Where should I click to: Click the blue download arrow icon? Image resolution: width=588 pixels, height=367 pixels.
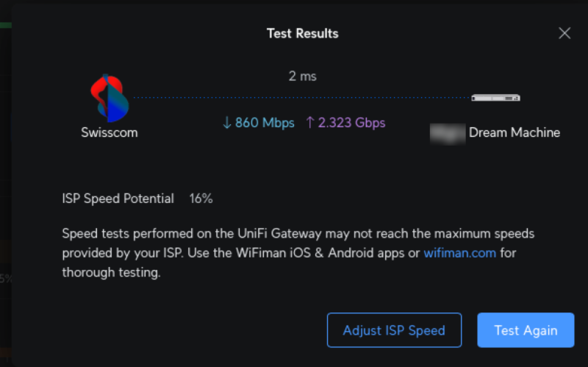[227, 123]
